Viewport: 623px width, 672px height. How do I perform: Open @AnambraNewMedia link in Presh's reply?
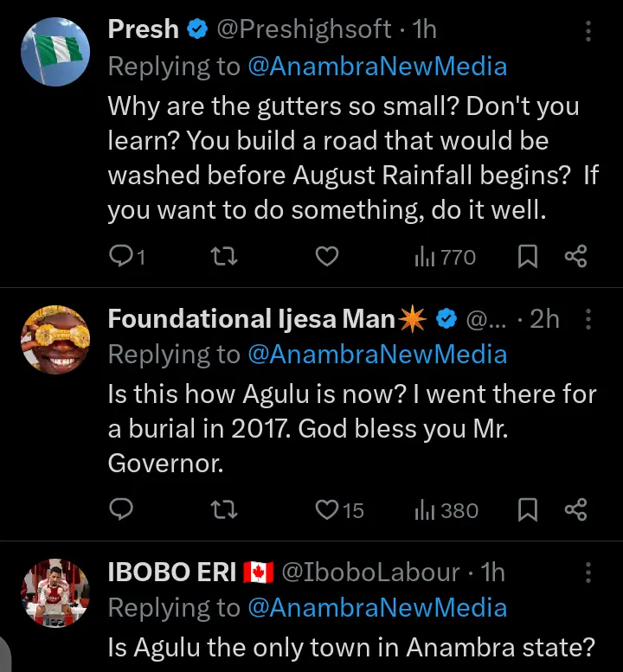coord(377,67)
